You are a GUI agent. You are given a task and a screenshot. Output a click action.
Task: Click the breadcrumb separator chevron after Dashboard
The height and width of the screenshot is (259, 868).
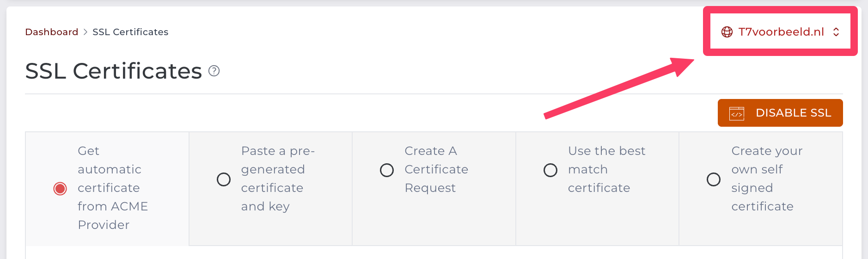click(x=86, y=32)
